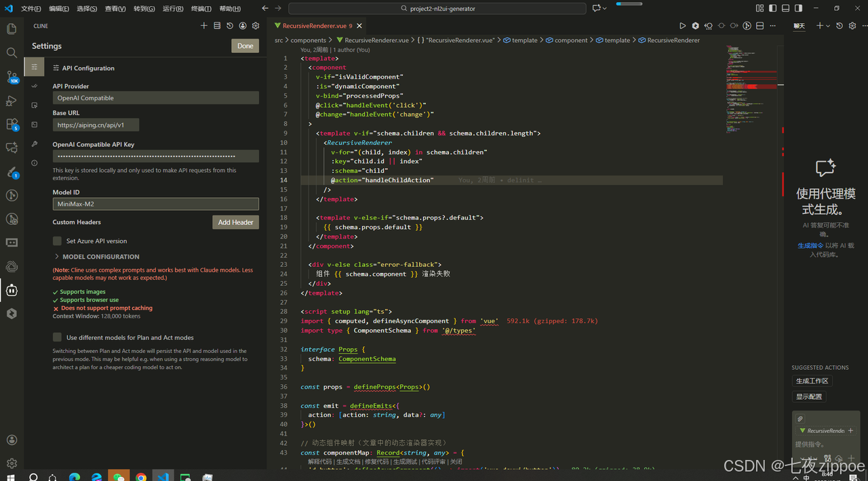Screen dimensions: 868x481
Task: Click in the Base URL input field
Action: pos(96,125)
